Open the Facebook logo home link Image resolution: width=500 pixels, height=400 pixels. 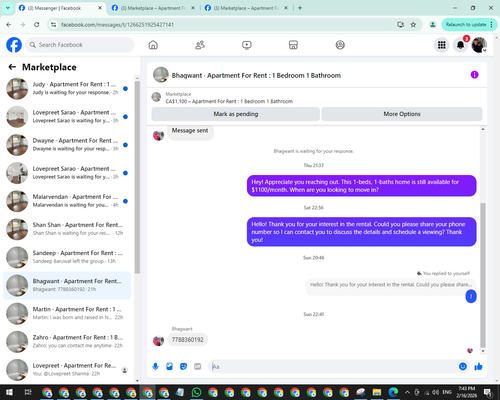click(14, 45)
